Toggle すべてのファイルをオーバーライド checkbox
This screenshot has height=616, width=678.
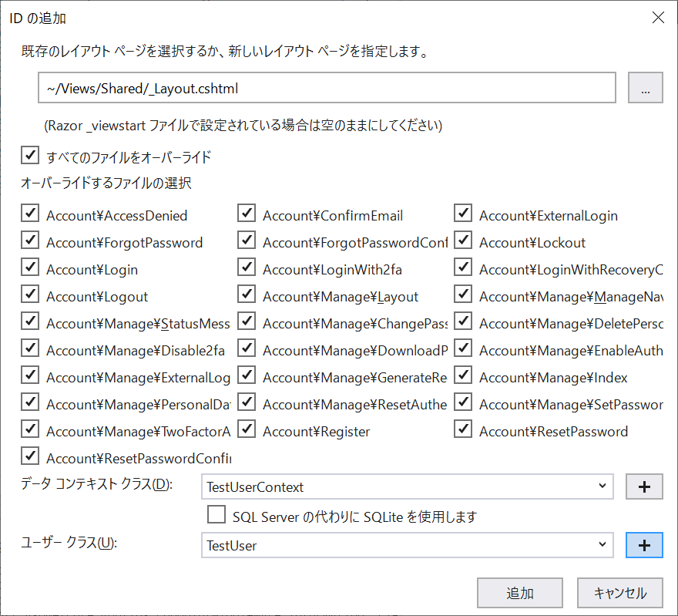click(x=30, y=155)
